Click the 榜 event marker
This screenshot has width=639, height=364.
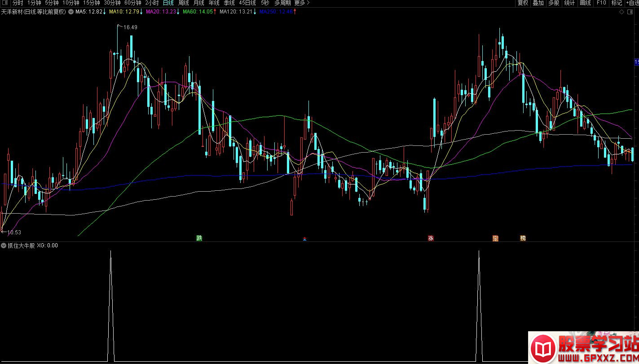point(523,238)
